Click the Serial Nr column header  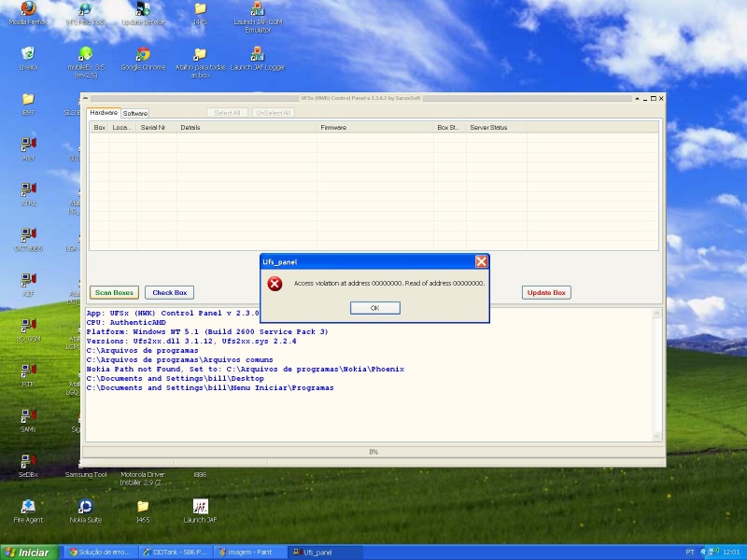pyautogui.click(x=156, y=127)
